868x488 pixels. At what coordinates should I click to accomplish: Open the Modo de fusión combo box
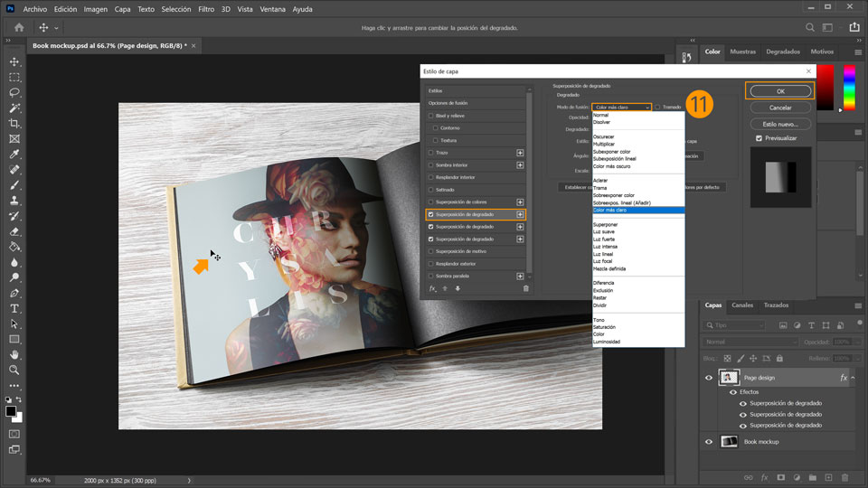(x=622, y=107)
